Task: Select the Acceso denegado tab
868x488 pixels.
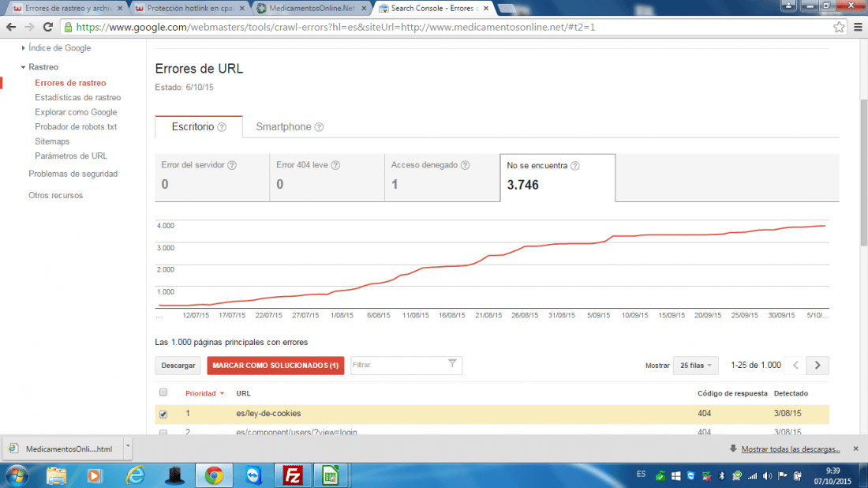Action: (443, 178)
